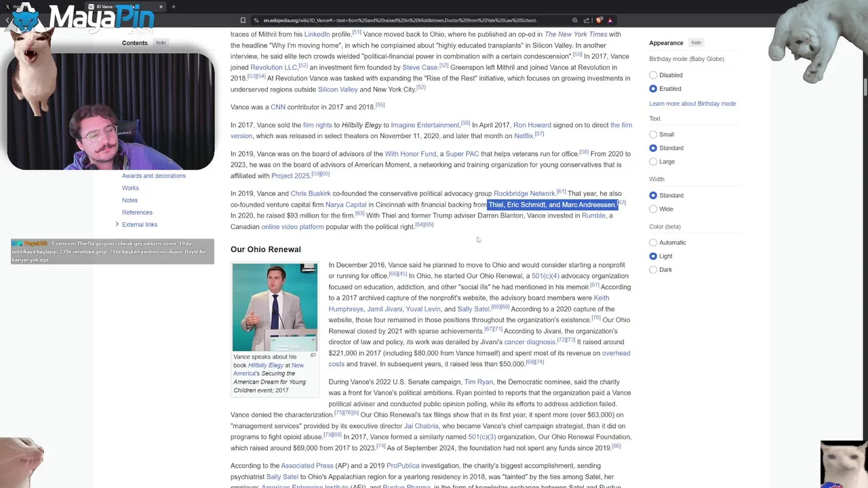Go to Notes in the Contents list

(130, 200)
